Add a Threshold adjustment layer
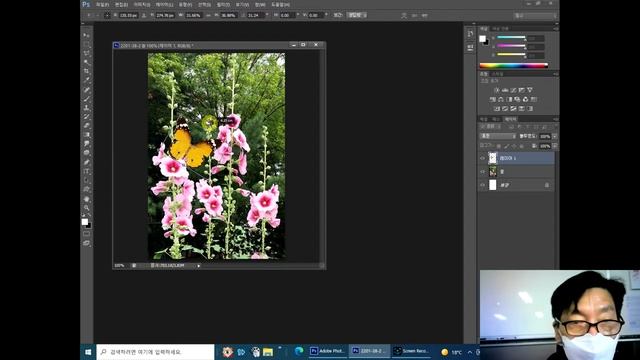 point(513,109)
